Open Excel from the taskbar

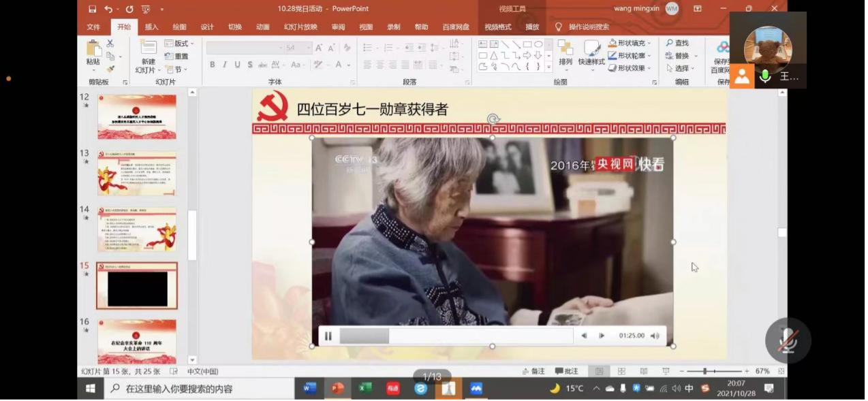(x=365, y=388)
